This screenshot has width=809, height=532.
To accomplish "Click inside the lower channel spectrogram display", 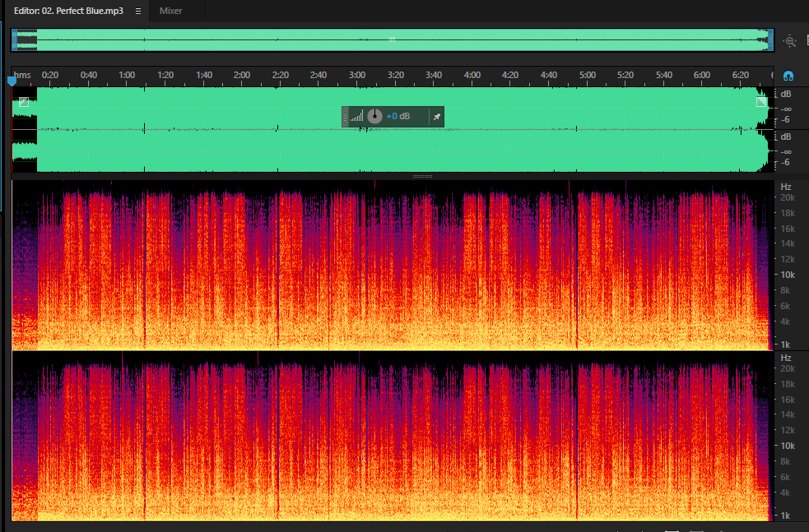I will (393, 437).
